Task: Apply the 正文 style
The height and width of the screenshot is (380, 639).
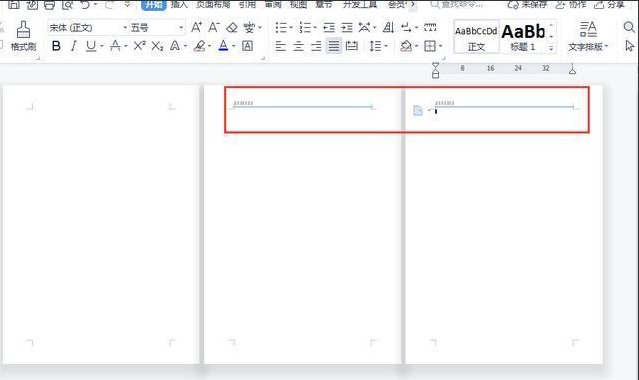Action: [x=476, y=37]
